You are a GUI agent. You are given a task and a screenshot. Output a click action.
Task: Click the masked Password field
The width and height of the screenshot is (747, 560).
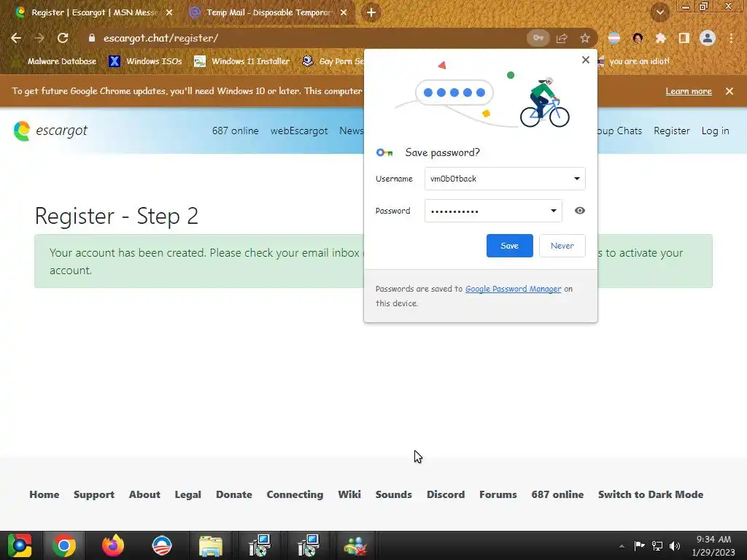(493, 211)
